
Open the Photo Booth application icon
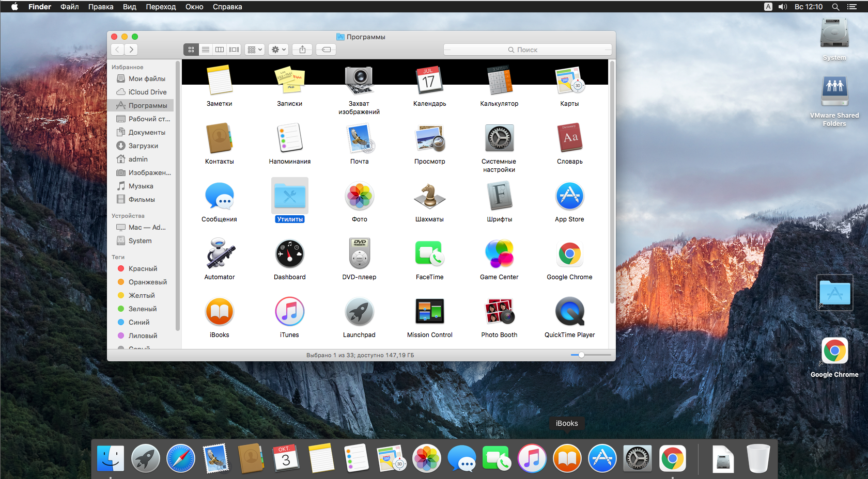point(499,311)
